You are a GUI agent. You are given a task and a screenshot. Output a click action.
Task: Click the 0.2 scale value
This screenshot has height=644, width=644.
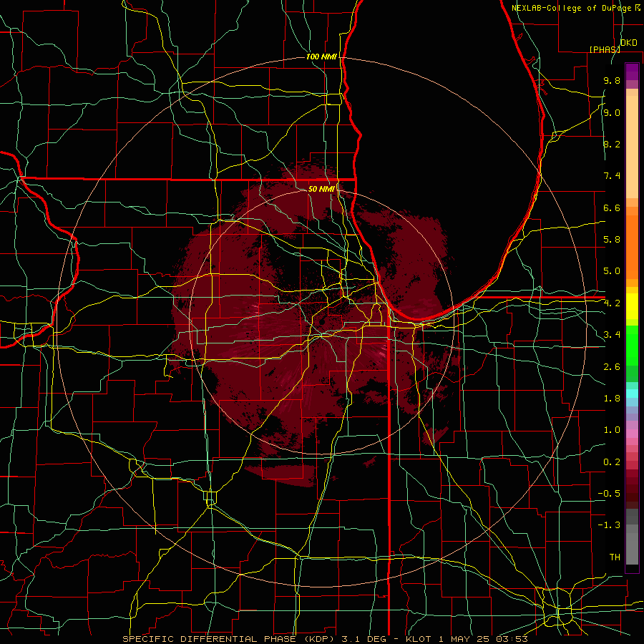[612, 462]
